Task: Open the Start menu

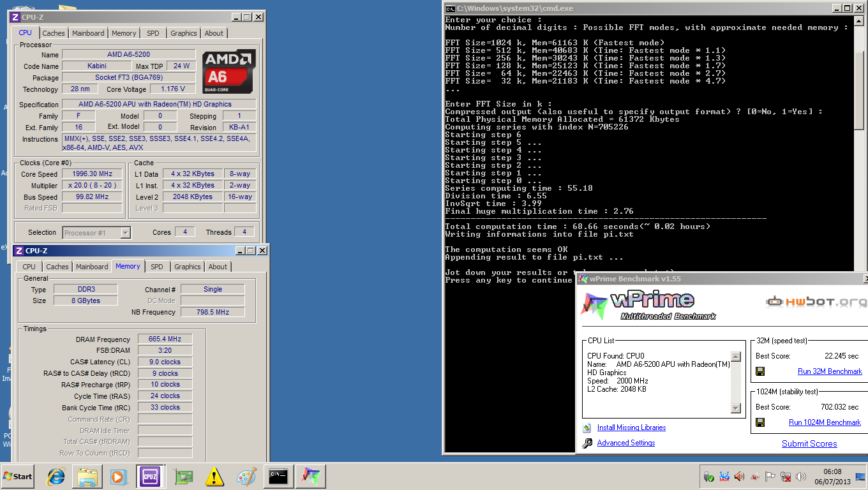Action: click(18, 476)
